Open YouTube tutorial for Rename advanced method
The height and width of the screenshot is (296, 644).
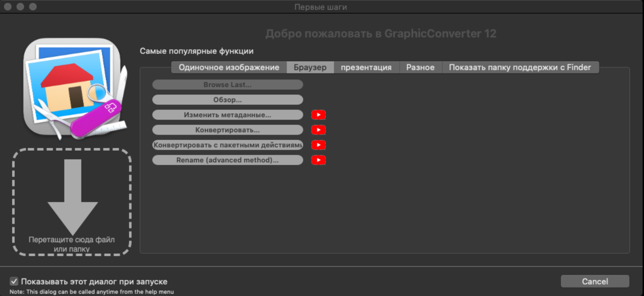(318, 160)
